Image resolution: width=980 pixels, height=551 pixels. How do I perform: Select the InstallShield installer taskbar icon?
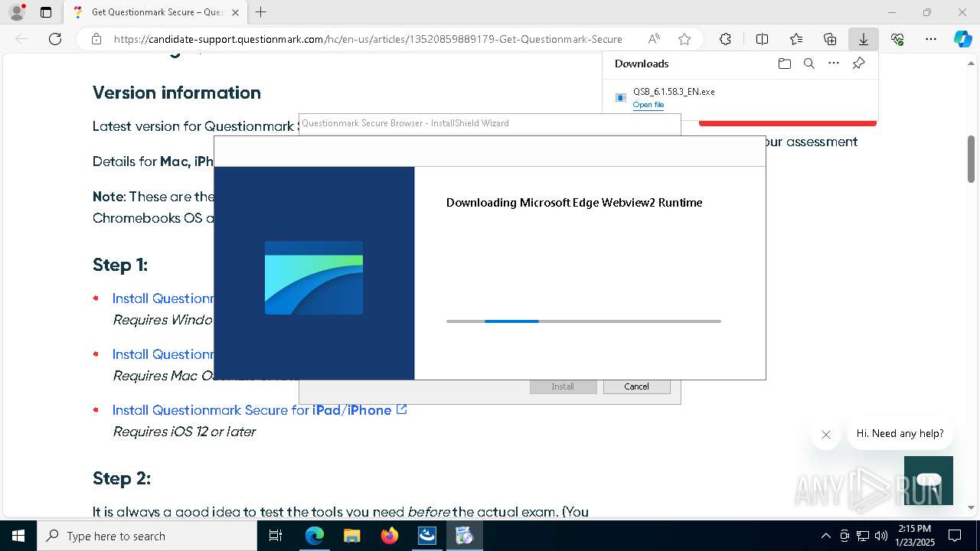click(464, 536)
